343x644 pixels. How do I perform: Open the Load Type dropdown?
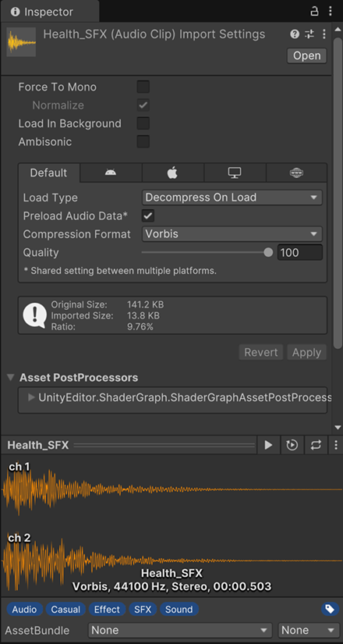pyautogui.click(x=232, y=197)
